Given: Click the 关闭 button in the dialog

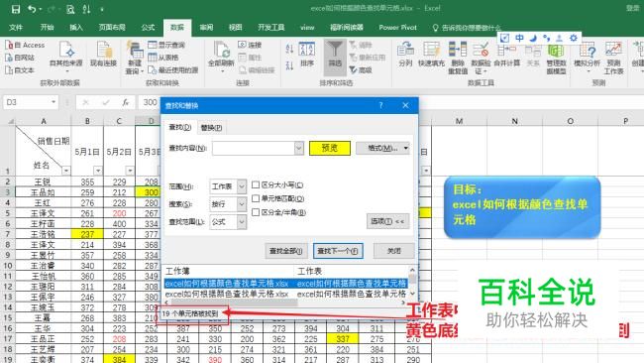Looking at the screenshot, I should coord(394,251).
